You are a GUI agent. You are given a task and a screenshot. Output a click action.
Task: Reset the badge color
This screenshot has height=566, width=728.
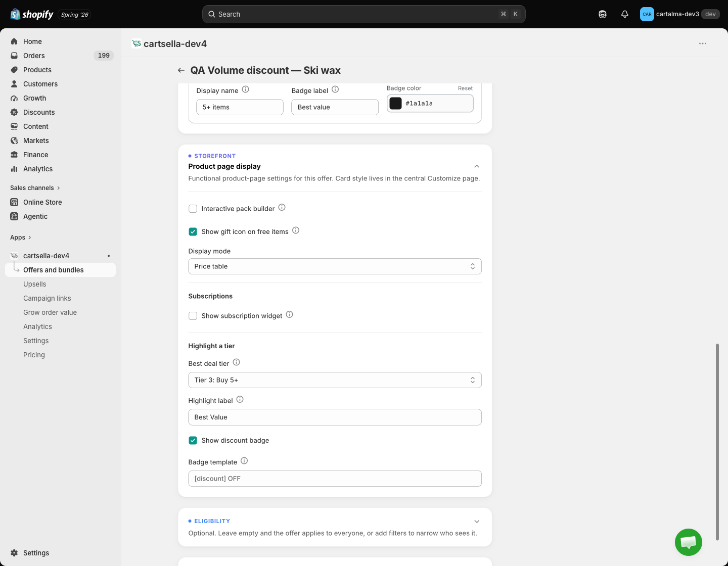[x=465, y=88]
